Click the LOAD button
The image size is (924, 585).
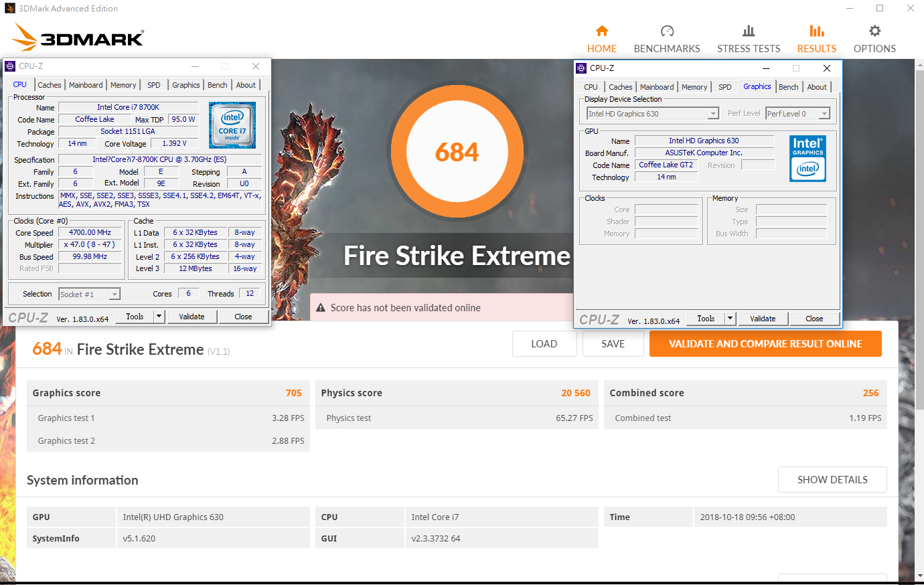tap(544, 344)
